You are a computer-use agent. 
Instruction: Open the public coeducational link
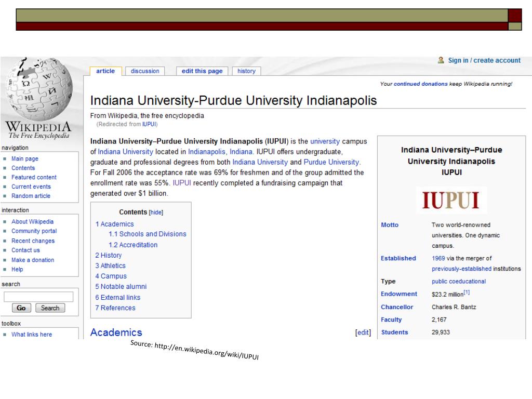point(459,282)
